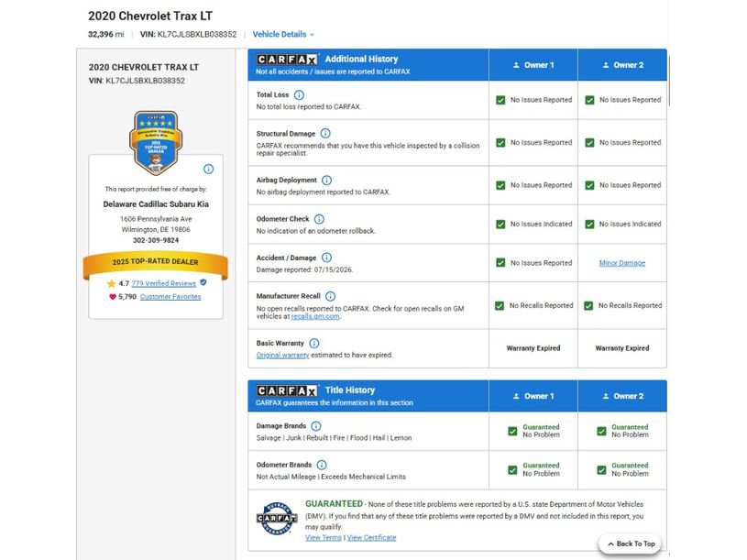
Task: Click Owner 2 person icon in Additional History
Action: click(606, 65)
